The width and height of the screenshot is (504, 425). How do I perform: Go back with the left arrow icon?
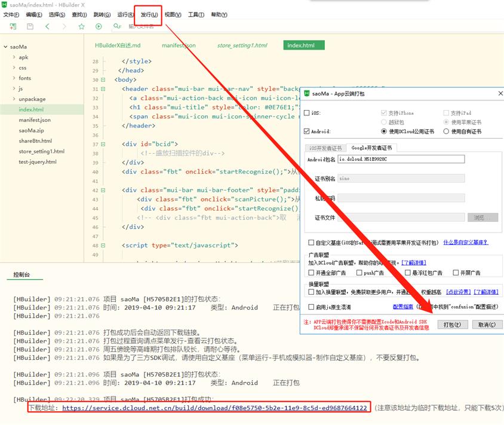click(x=47, y=26)
